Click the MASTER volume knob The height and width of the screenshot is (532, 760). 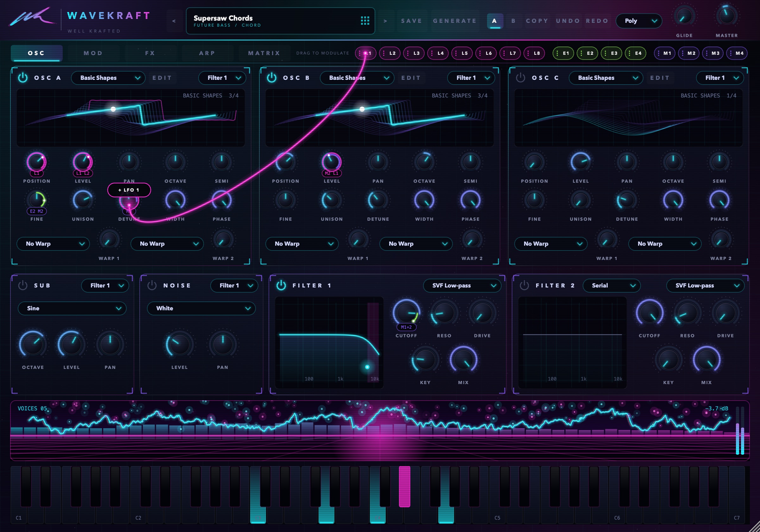click(726, 16)
